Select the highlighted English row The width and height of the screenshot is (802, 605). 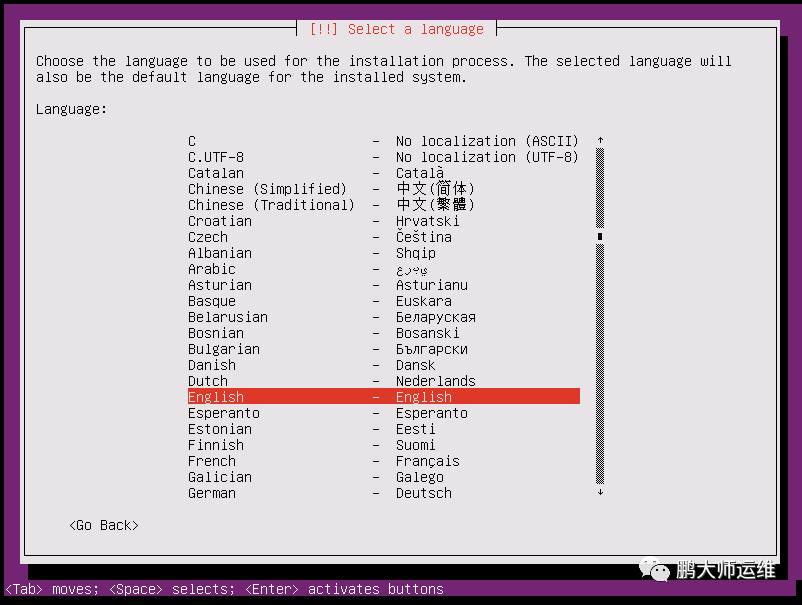(384, 397)
